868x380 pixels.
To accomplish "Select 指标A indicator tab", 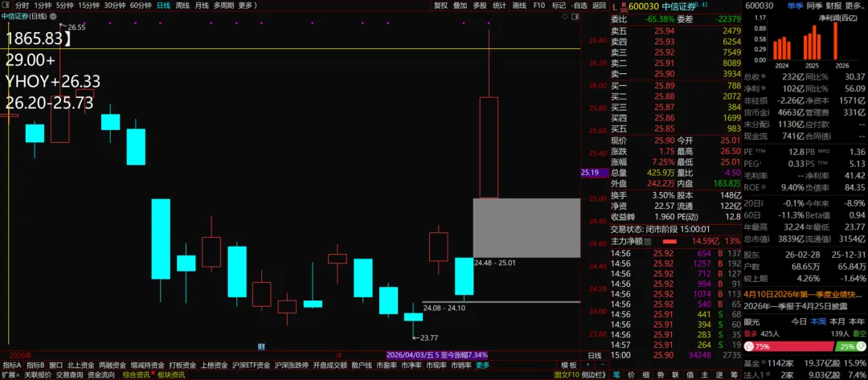I will (11, 365).
